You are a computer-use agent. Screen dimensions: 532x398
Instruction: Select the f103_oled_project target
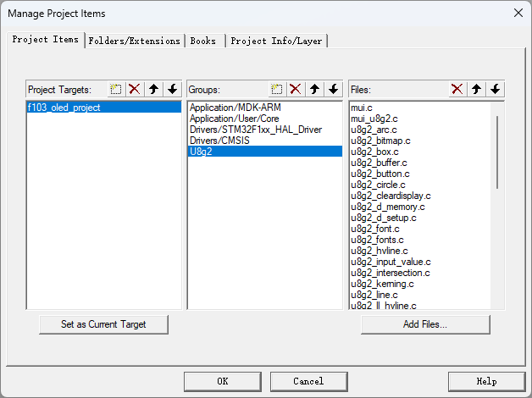pyautogui.click(x=104, y=108)
